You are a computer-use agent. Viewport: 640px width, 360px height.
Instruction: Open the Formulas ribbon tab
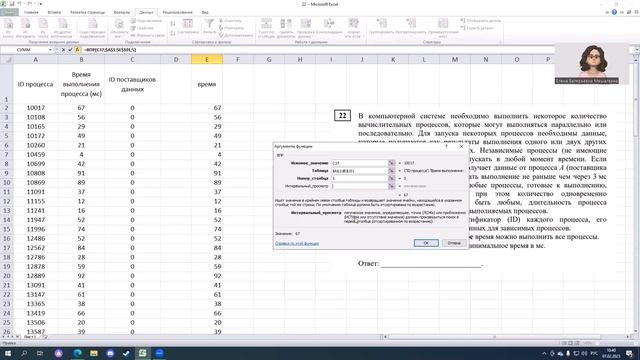(122, 12)
